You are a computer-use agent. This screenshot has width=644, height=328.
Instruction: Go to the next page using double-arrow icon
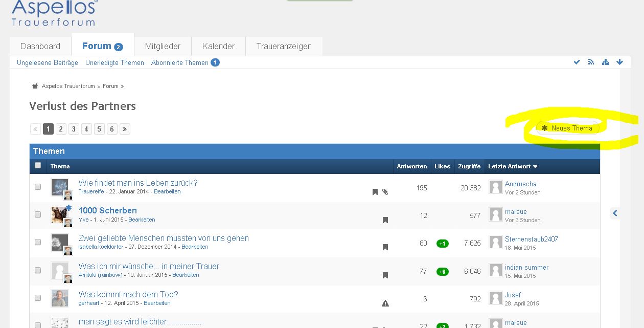coord(125,129)
